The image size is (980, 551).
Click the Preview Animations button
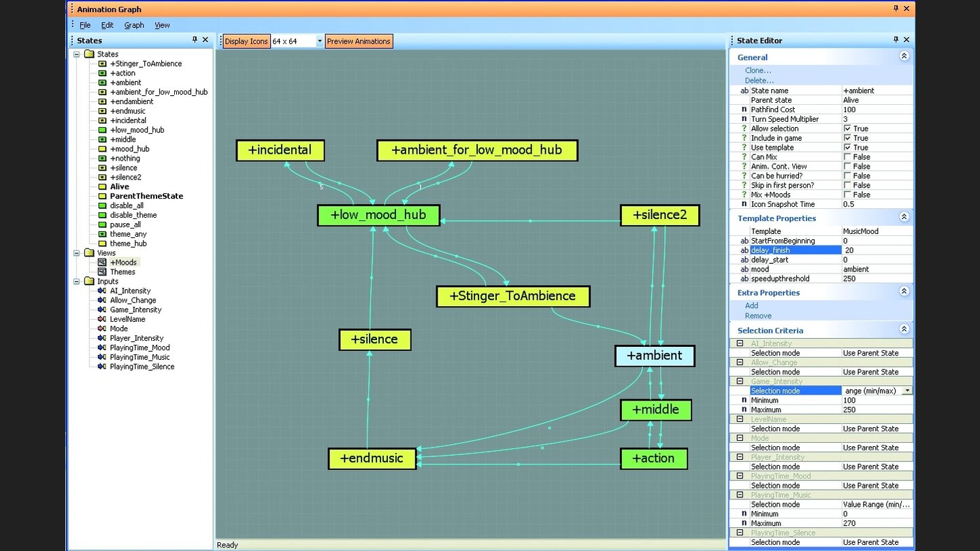[x=359, y=41]
